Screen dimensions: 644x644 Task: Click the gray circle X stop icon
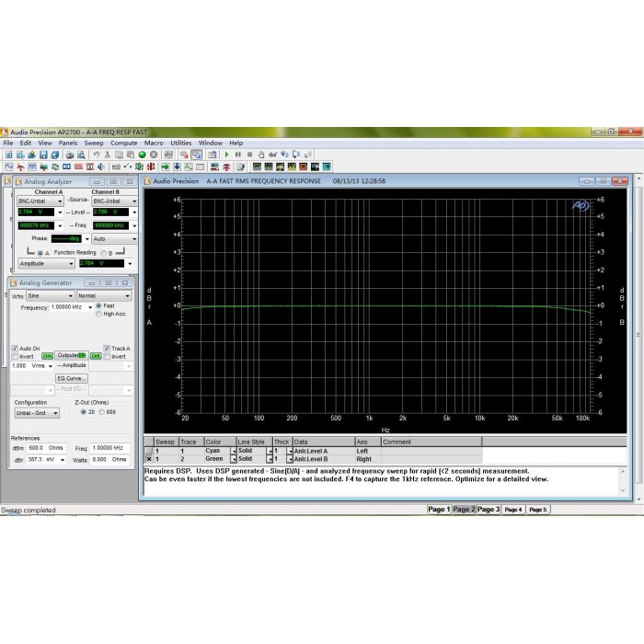(x=154, y=155)
